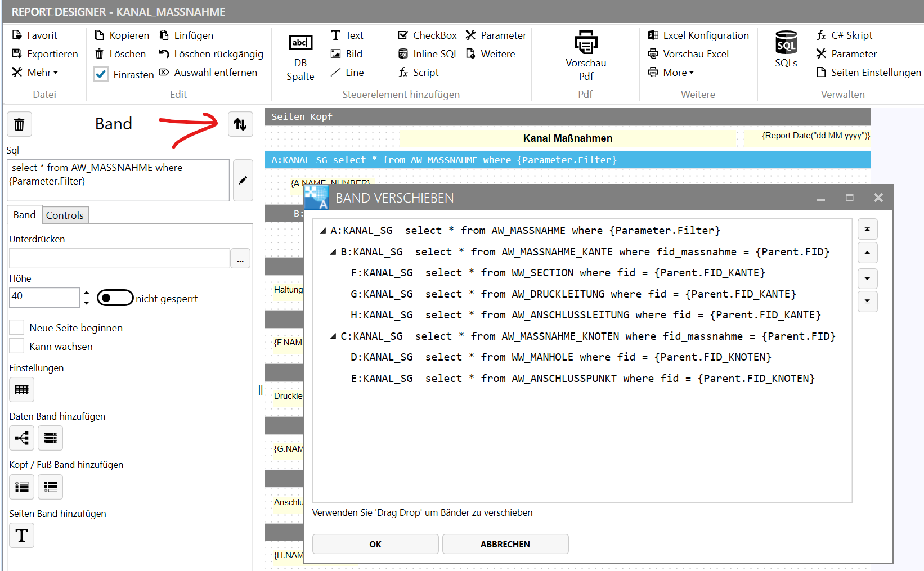Open the C# Skript editor
This screenshot has width=924, height=571.
coord(844,35)
